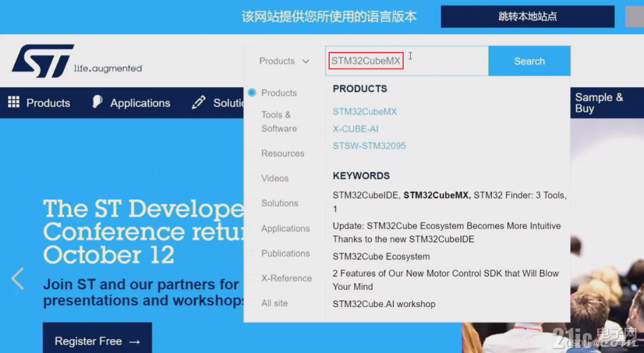Click Register Free button

[x=97, y=340]
